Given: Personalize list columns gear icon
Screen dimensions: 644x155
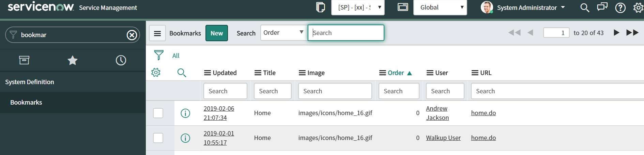Looking at the screenshot, I should coord(156,72).
